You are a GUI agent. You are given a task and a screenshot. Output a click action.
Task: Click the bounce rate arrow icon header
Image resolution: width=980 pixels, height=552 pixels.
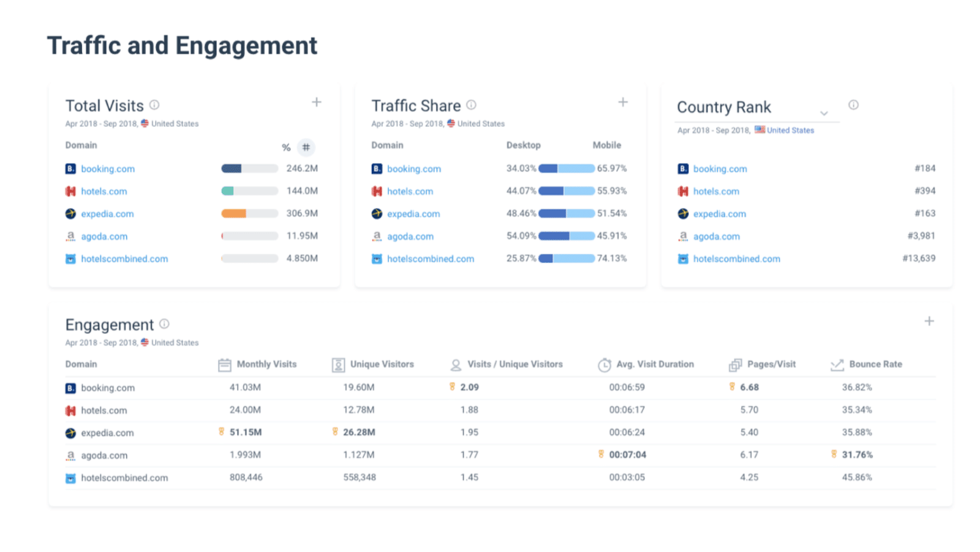point(837,364)
